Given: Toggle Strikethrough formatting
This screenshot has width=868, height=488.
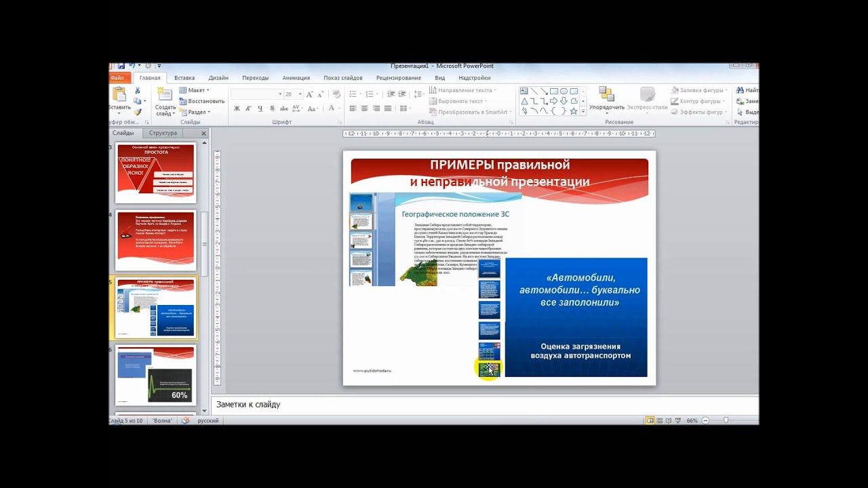Looking at the screenshot, I should (284, 108).
